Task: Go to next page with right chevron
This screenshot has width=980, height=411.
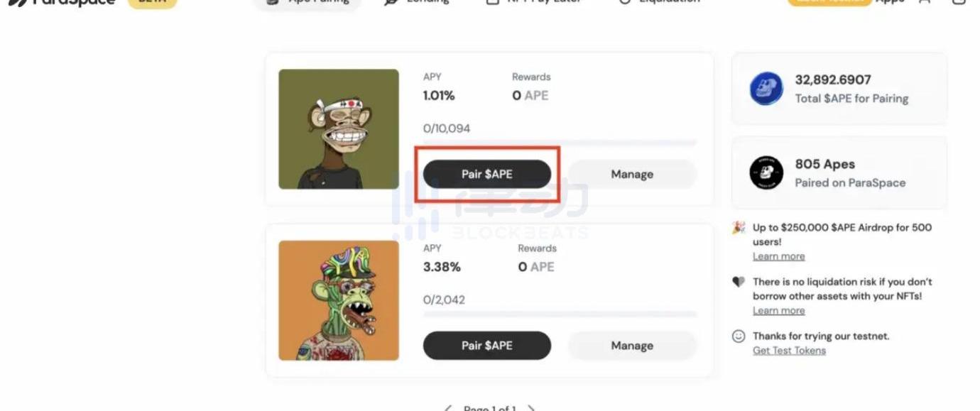Action: pyautogui.click(x=531, y=408)
